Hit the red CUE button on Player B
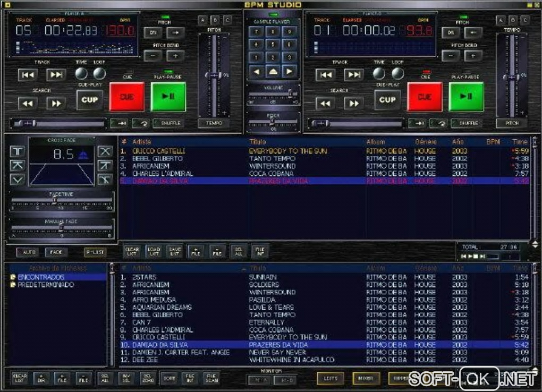 point(425,97)
